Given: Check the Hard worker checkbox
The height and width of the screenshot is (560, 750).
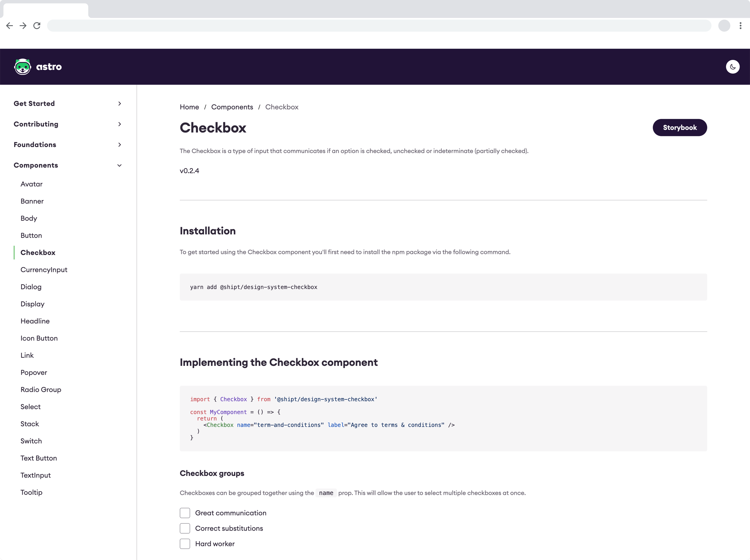Looking at the screenshot, I should [185, 544].
